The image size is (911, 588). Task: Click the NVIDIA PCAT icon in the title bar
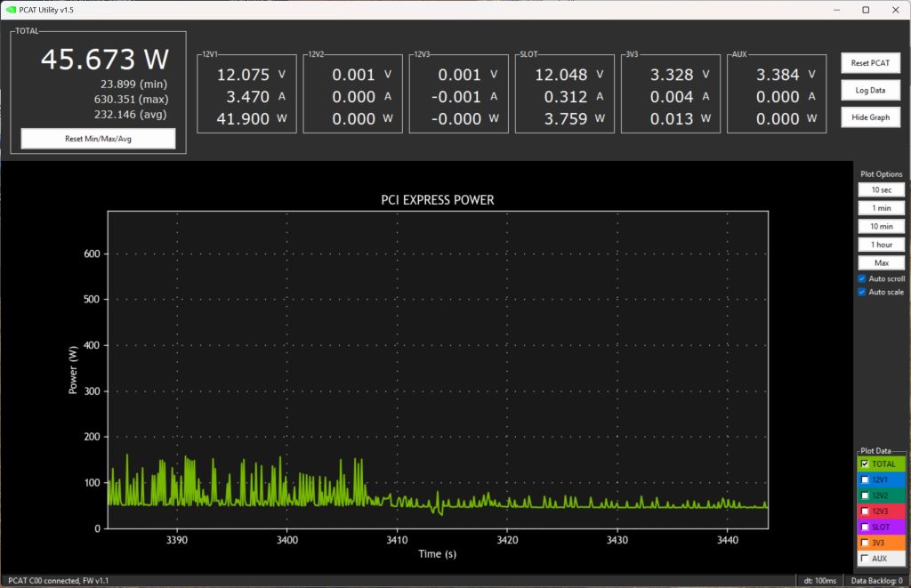[10, 10]
